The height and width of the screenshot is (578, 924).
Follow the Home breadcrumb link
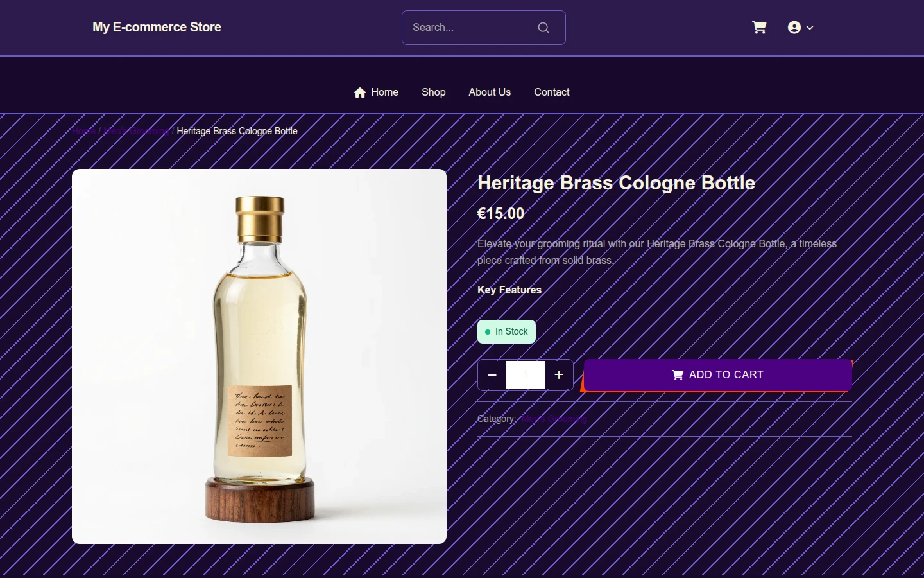click(83, 131)
